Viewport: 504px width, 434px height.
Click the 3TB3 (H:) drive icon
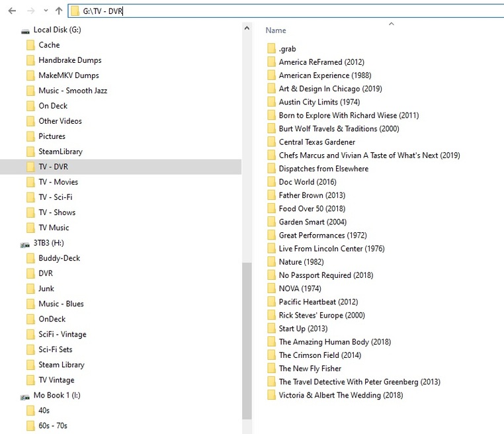[25, 245]
